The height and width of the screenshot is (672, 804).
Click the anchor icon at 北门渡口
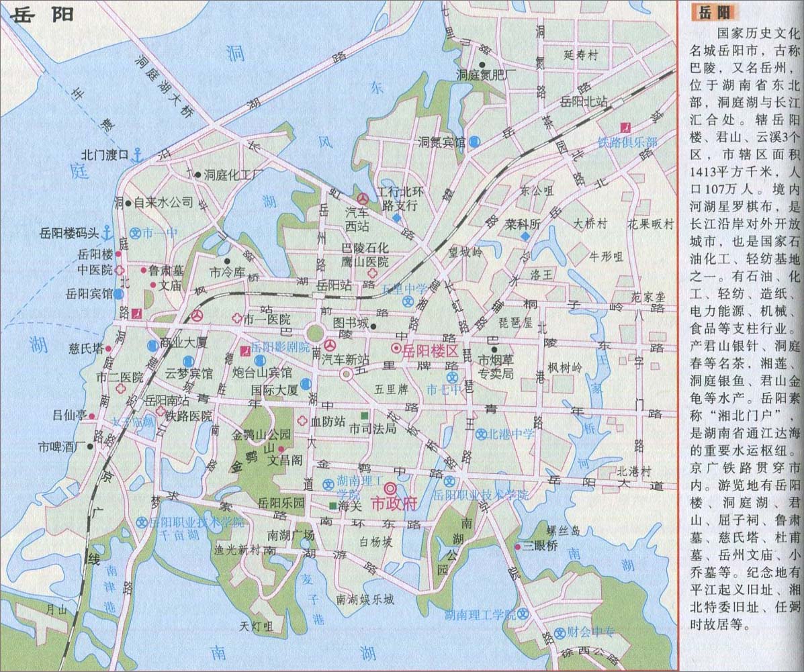[137, 155]
